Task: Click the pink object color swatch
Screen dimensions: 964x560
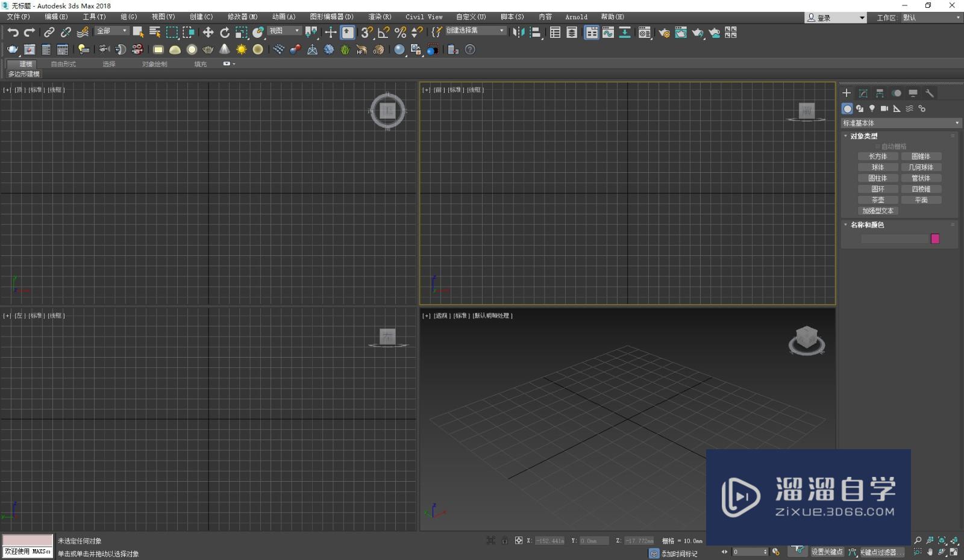Action: click(935, 239)
